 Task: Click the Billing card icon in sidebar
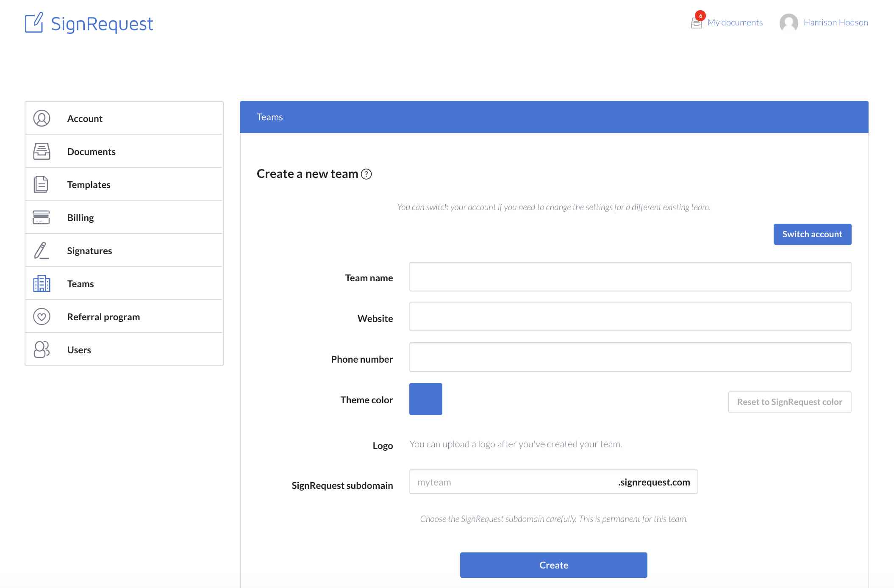click(x=42, y=217)
